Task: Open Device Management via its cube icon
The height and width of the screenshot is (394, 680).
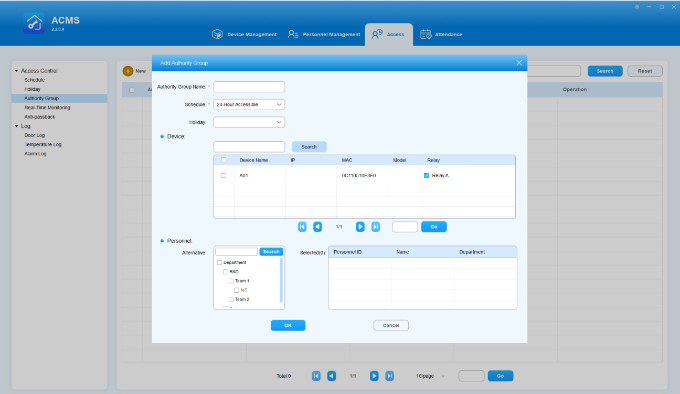Action: click(x=217, y=34)
